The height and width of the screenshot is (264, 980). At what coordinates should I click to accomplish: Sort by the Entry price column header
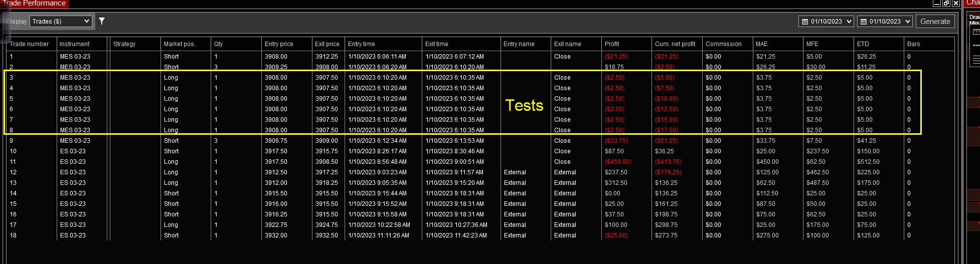(279, 44)
